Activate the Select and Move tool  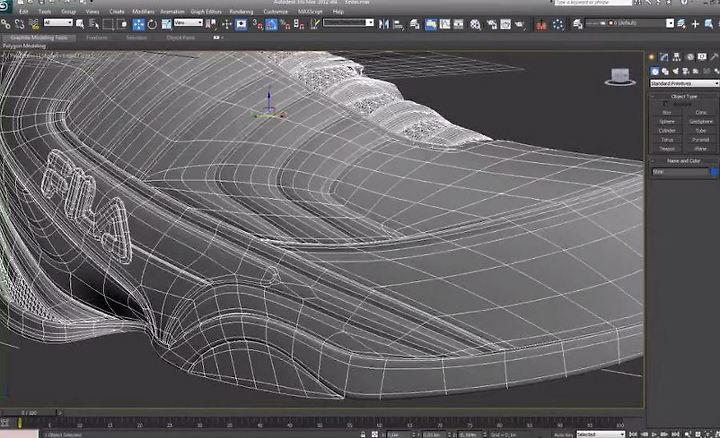pos(138,24)
